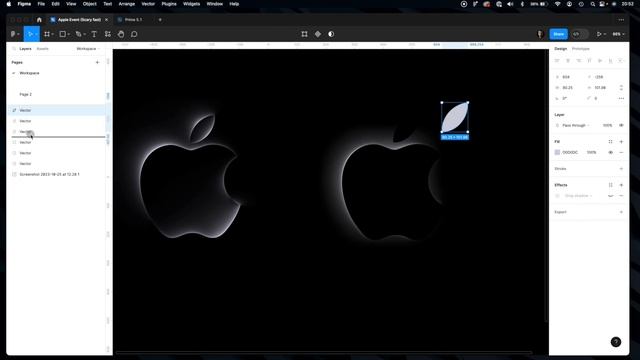Click the selected leaf vector on canvas
640x360 pixels.
coord(455,118)
